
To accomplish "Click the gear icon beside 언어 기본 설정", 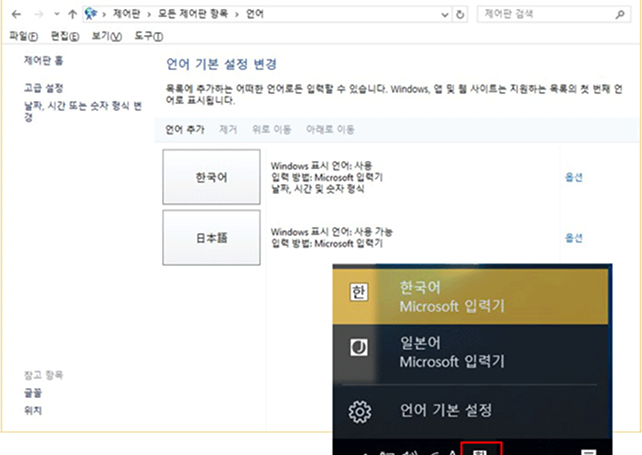I will click(x=360, y=411).
